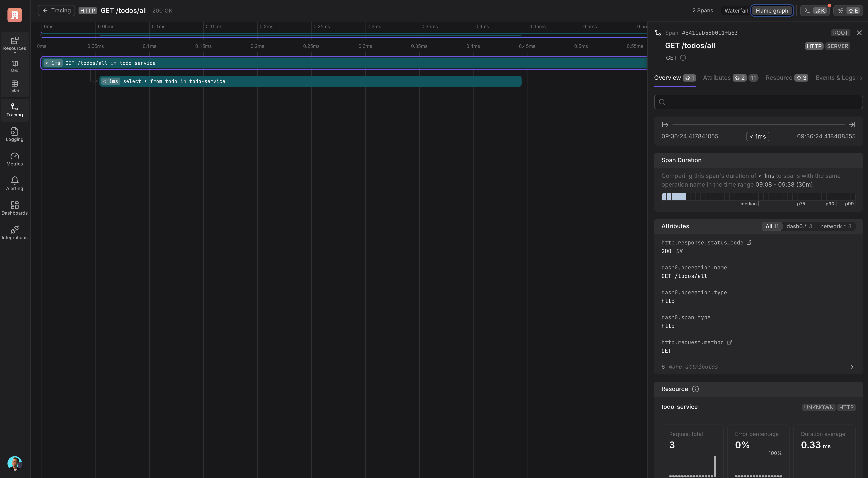Viewport: 868px width, 478px height.
Task: Switch to the Attributes tab
Action: (x=716, y=78)
